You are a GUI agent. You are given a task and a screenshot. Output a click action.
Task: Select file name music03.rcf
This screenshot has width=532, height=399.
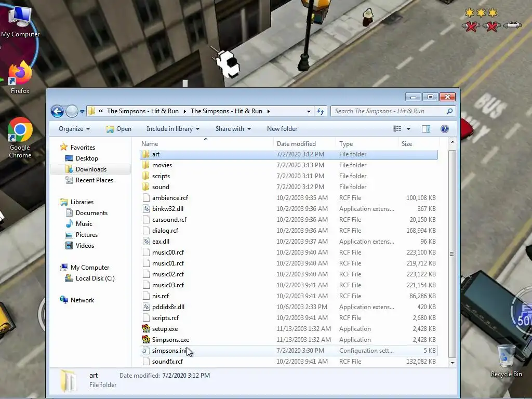point(168,285)
